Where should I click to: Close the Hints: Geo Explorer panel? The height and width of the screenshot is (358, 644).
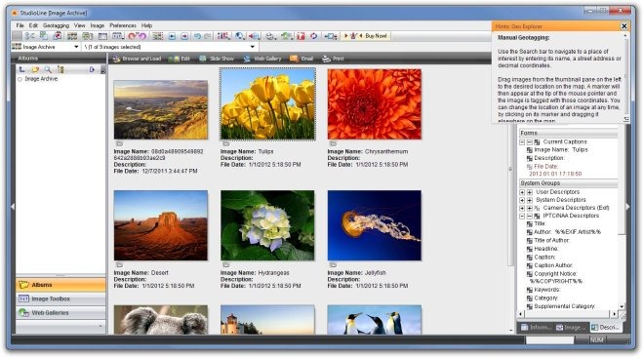click(624, 26)
